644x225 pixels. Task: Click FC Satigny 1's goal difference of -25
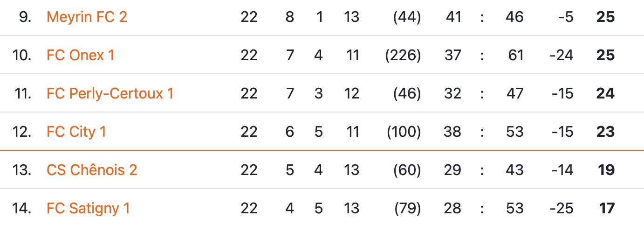click(561, 208)
